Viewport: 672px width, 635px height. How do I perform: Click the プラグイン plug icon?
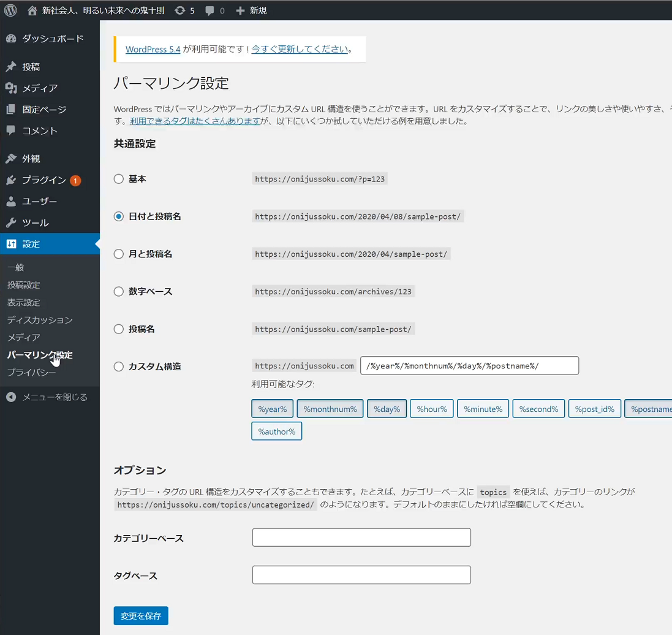click(11, 180)
